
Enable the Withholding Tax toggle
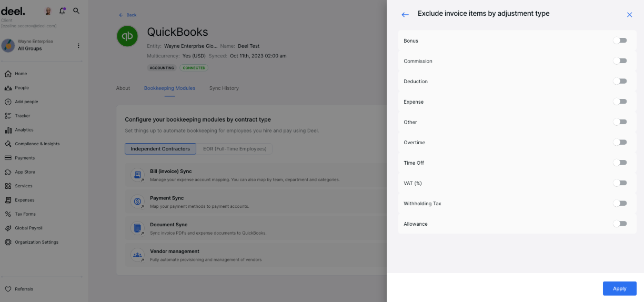(620, 203)
